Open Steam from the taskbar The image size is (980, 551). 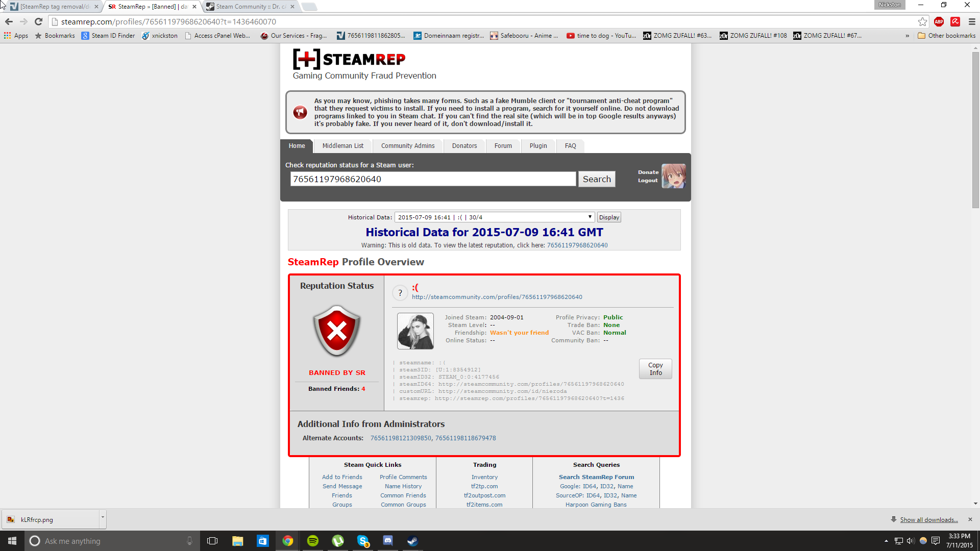[412, 541]
